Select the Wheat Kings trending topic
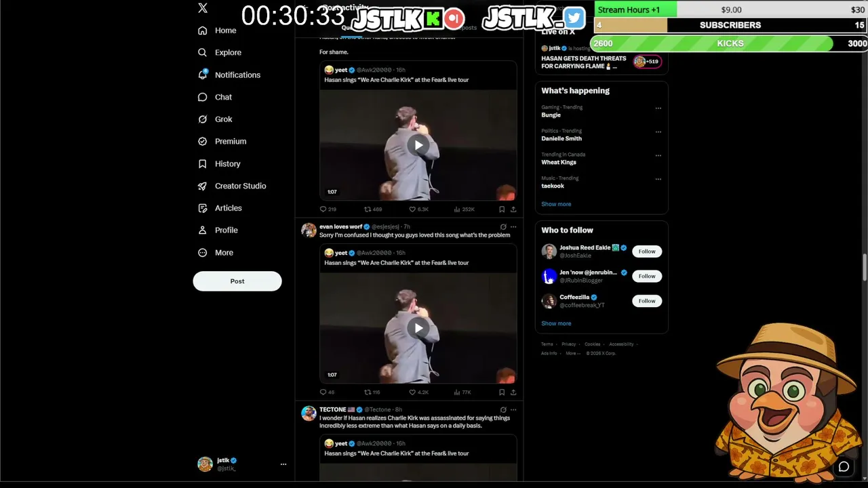 coord(559,163)
